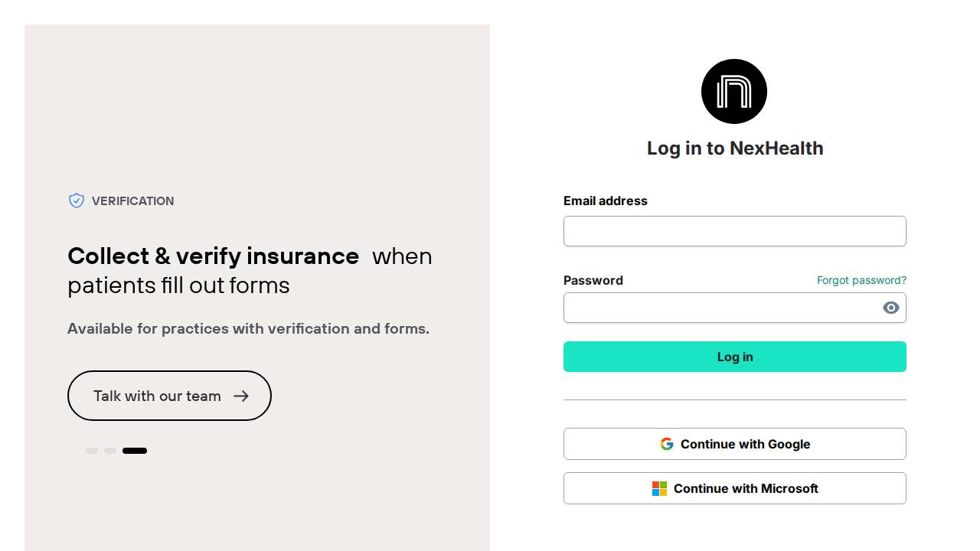The width and height of the screenshot is (980, 551).
Task: Show password using the eye icon
Action: pyautogui.click(x=890, y=308)
